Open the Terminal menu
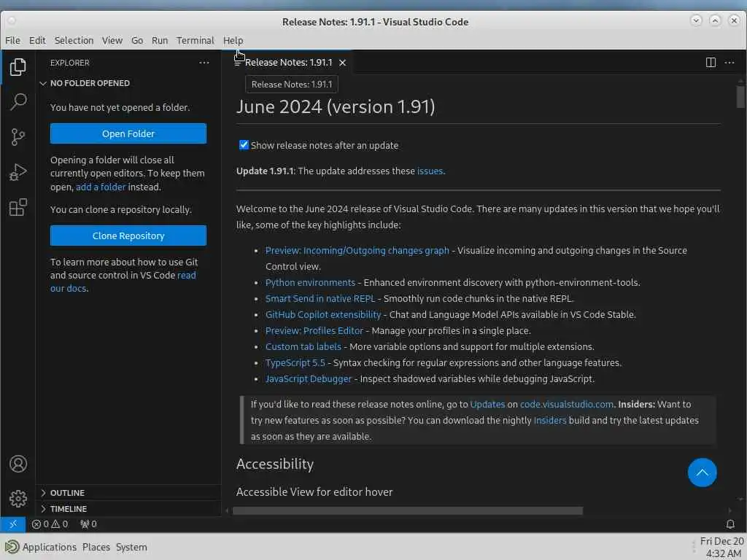Image resolution: width=747 pixels, height=560 pixels. tap(196, 41)
